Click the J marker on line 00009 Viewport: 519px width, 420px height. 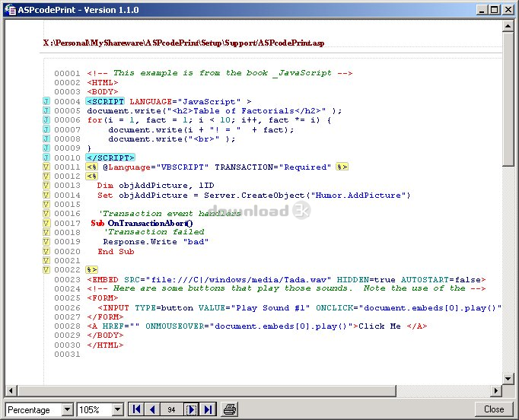pos(46,148)
